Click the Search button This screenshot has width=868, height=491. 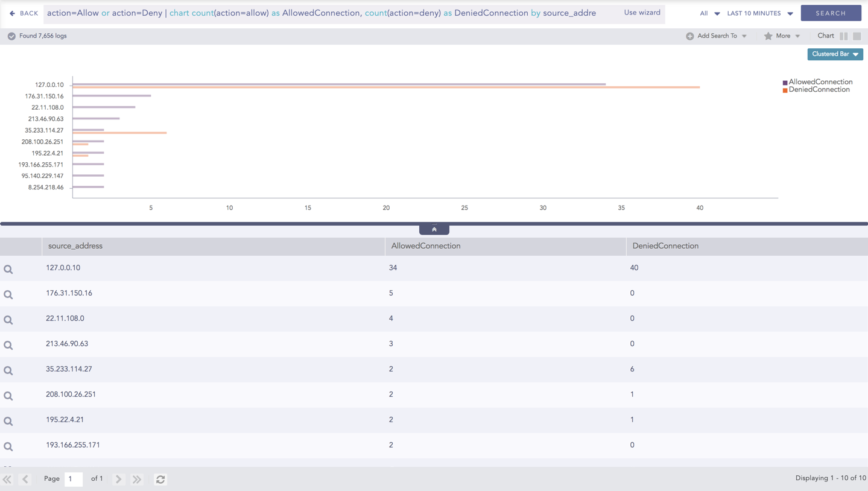[x=831, y=13]
